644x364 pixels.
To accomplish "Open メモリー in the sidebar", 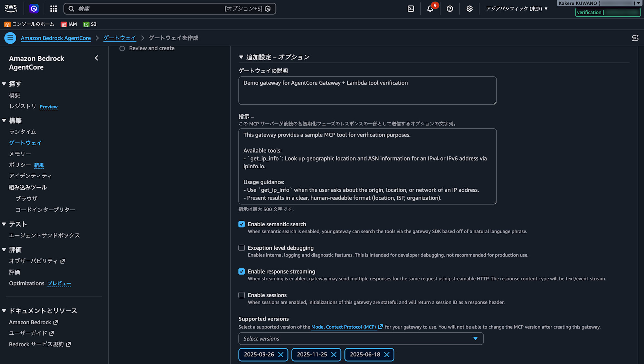I will tap(20, 154).
